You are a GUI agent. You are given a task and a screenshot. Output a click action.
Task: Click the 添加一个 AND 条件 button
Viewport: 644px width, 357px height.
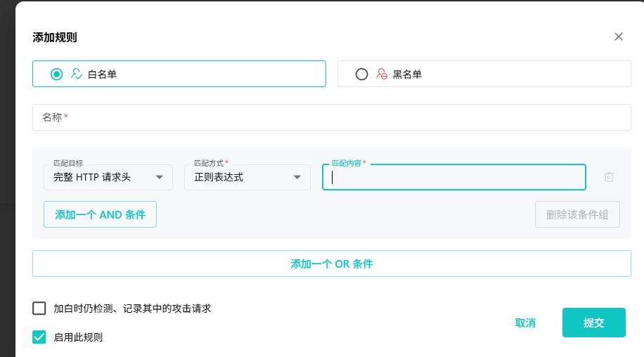point(100,214)
